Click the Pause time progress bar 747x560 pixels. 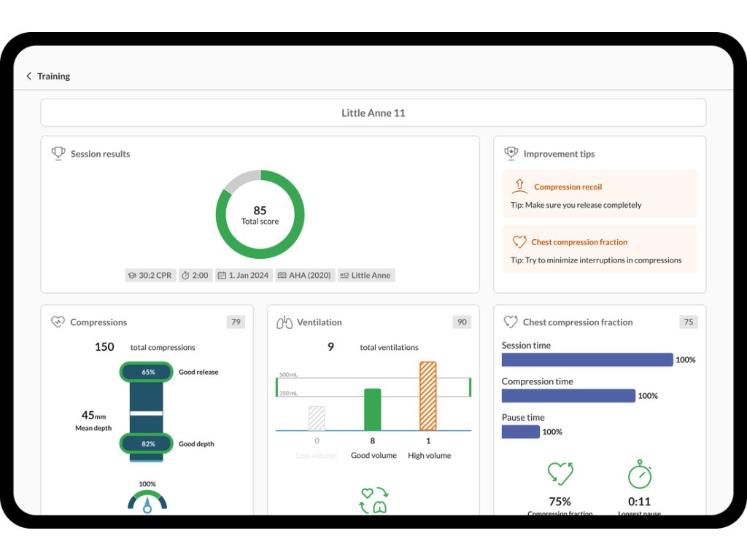pos(521,432)
